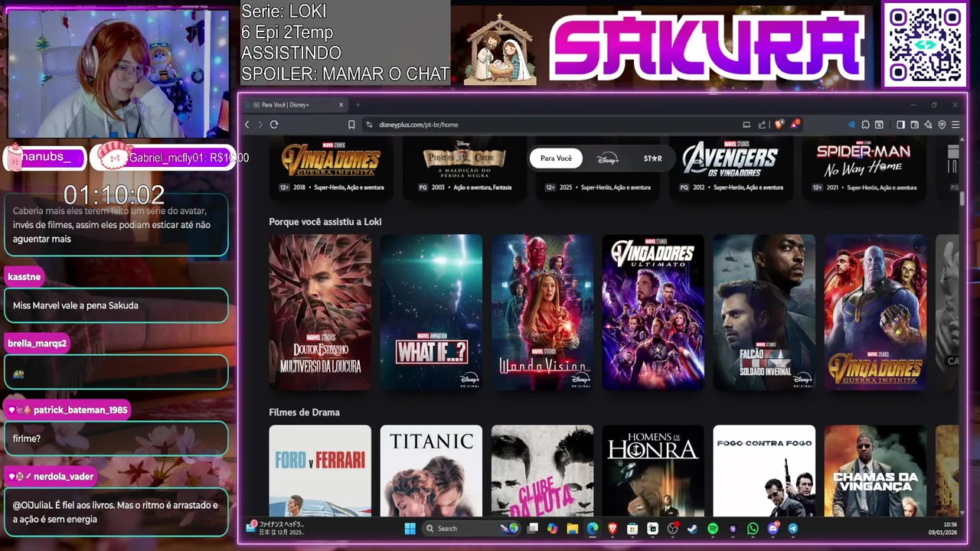Open Task View on the taskbar
This screenshot has height=551, width=980.
coord(532,528)
